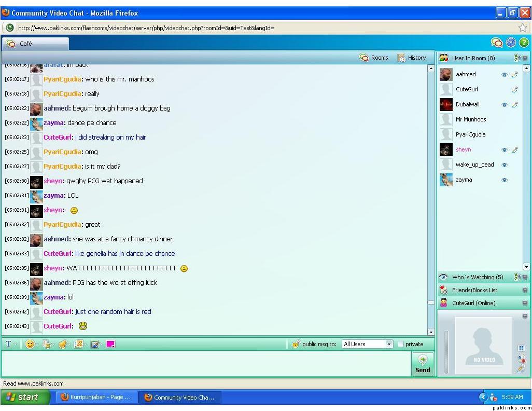
Task: Click the text font formatting T icon
Action: click(x=8, y=344)
